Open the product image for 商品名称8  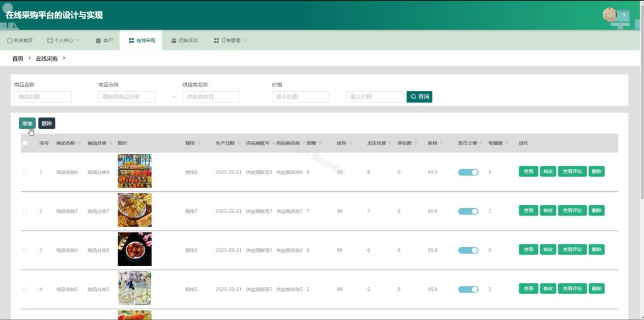(135, 171)
